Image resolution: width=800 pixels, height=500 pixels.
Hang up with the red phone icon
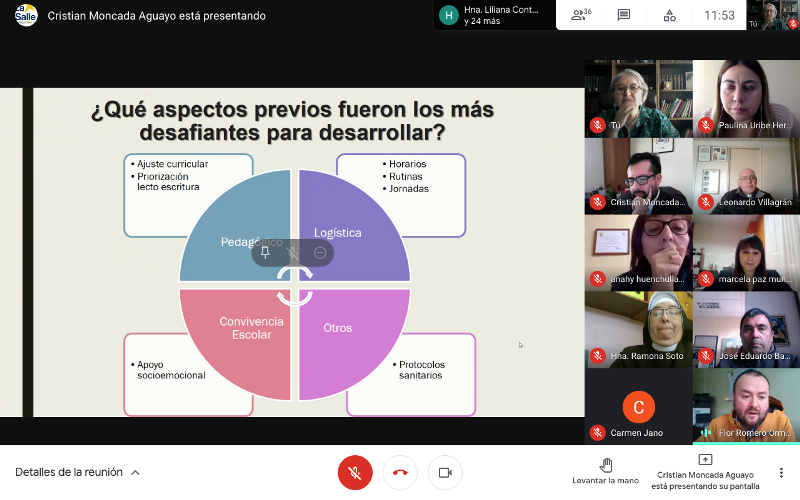click(400, 472)
